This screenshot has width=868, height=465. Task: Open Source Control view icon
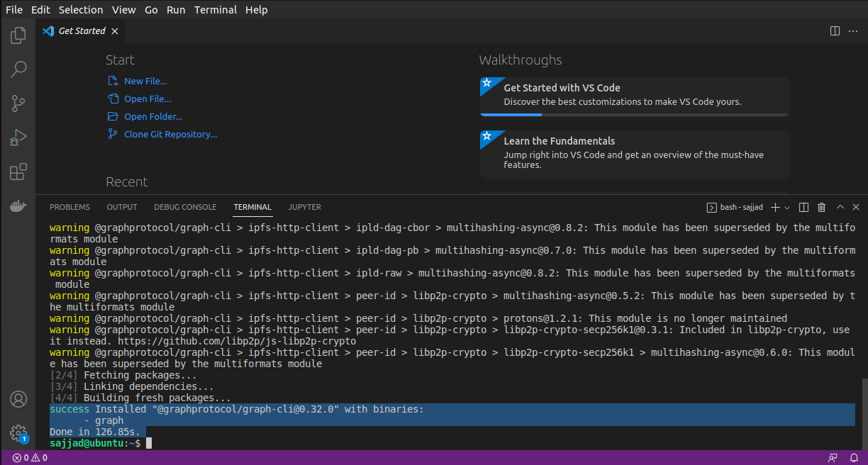click(x=18, y=103)
